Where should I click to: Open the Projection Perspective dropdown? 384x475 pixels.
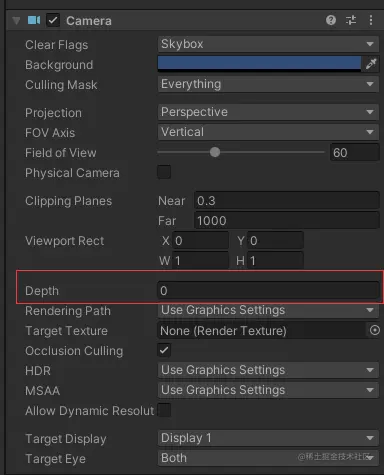pos(268,112)
